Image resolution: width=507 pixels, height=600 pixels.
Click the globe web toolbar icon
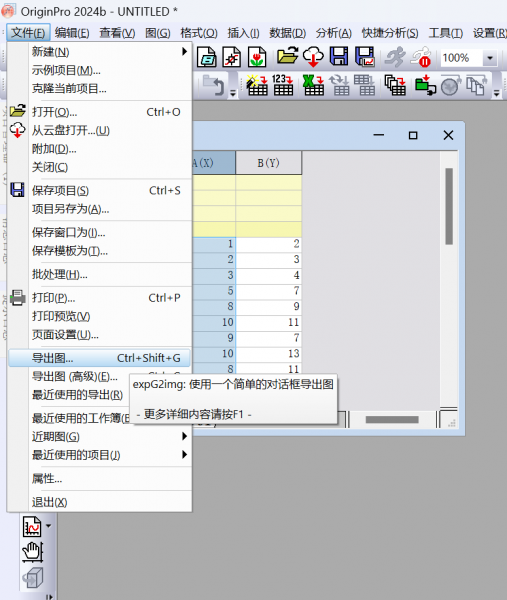click(x=449, y=87)
